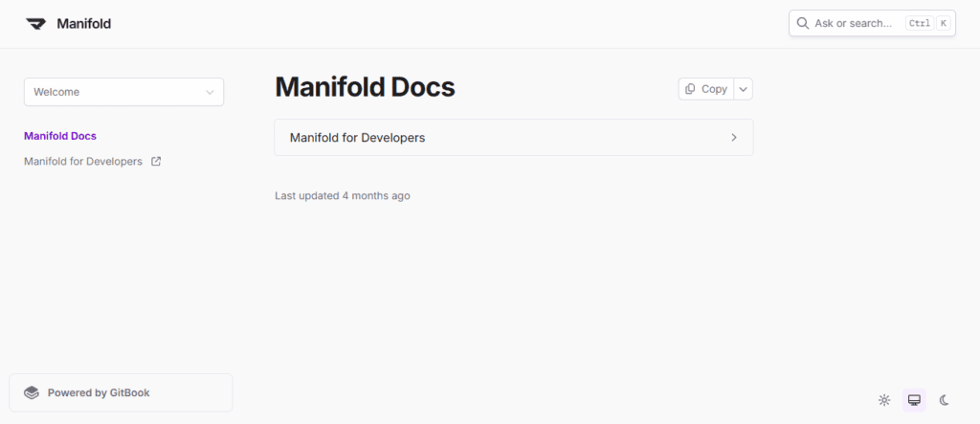The width and height of the screenshot is (980, 424).
Task: Click chevron on Manifold for Developers card
Action: point(734,138)
